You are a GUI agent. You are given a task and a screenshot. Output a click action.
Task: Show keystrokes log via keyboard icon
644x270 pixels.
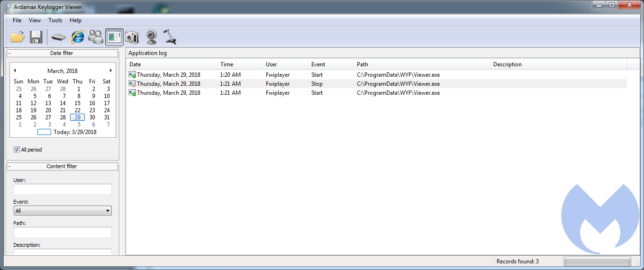tap(59, 37)
